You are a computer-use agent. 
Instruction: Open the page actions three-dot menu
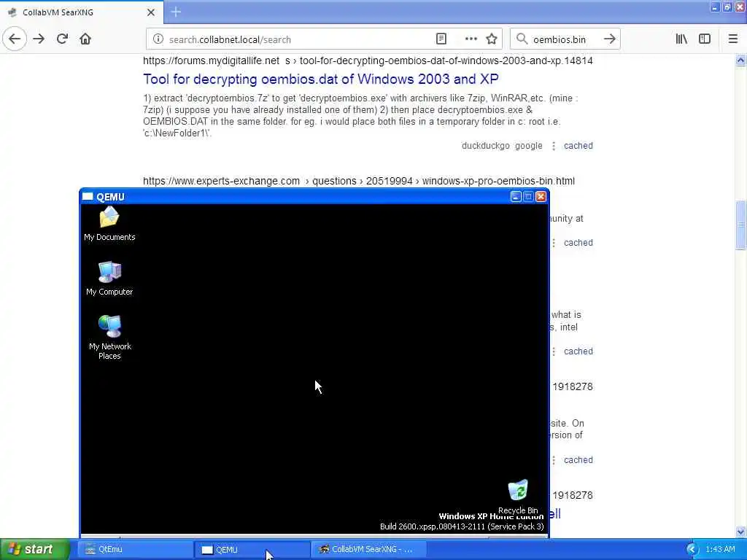point(471,39)
